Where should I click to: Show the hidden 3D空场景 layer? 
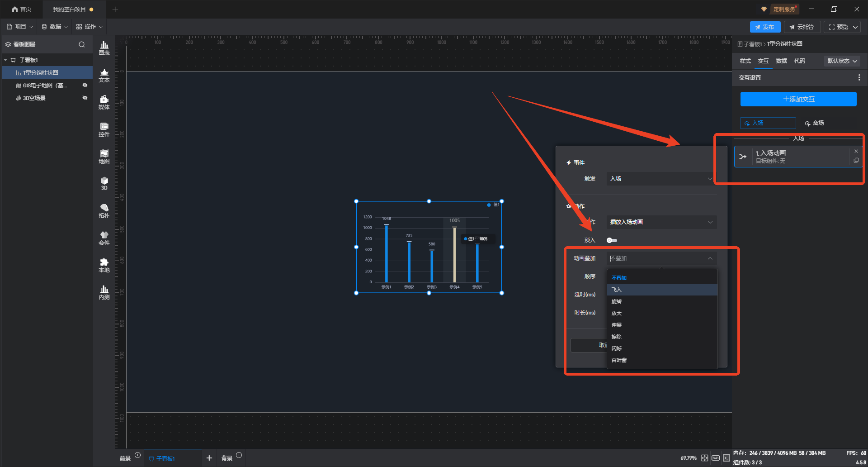(x=85, y=98)
